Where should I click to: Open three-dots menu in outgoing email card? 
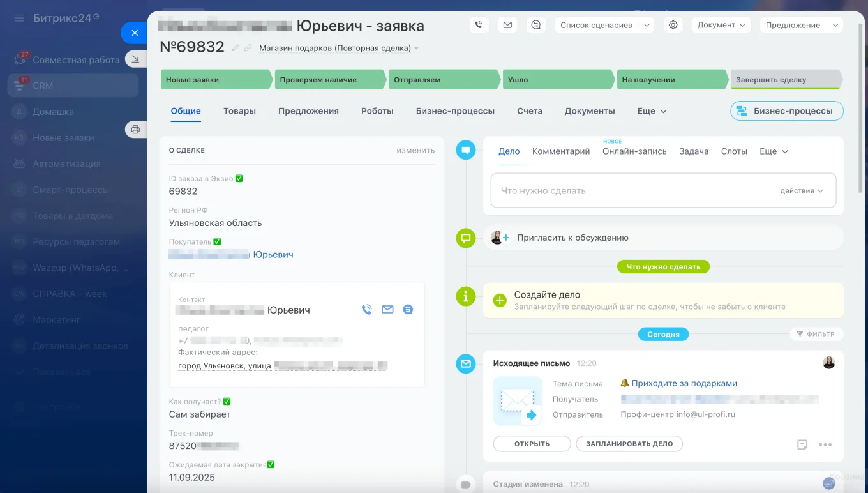(x=825, y=444)
